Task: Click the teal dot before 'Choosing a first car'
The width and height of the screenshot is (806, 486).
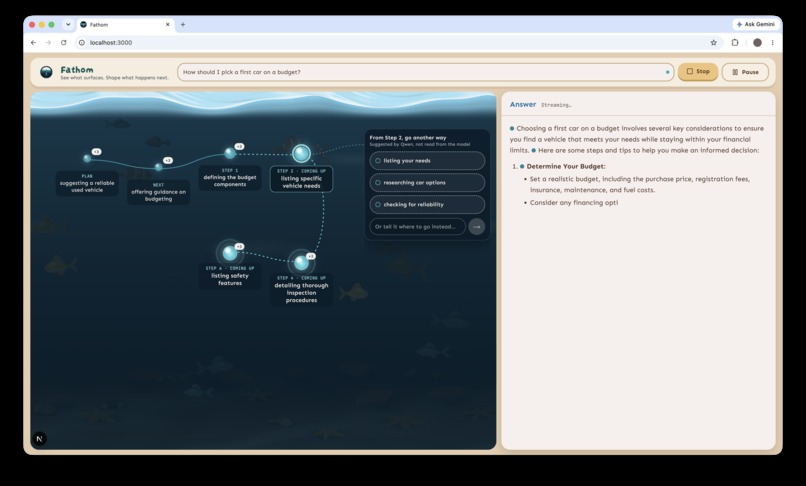Action: tap(512, 128)
